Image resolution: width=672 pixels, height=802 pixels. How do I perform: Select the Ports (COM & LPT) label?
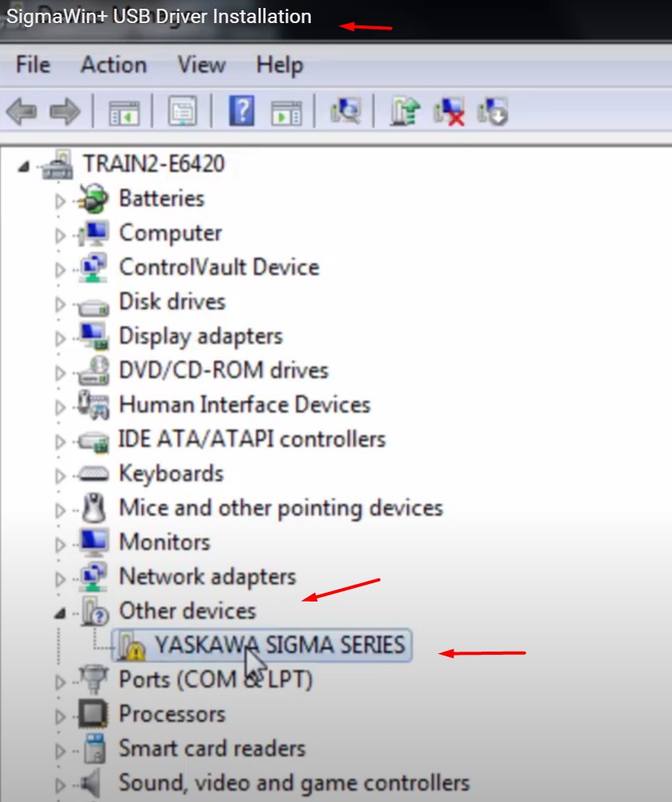coord(216,679)
